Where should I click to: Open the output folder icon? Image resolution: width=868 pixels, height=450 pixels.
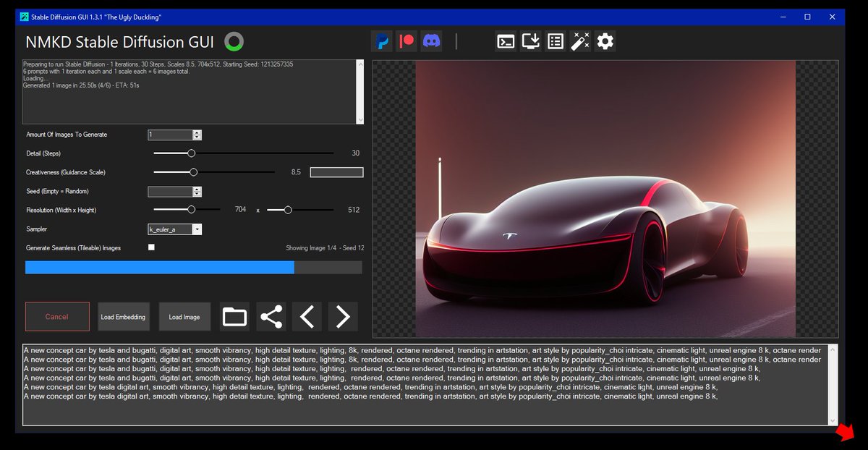click(x=234, y=317)
